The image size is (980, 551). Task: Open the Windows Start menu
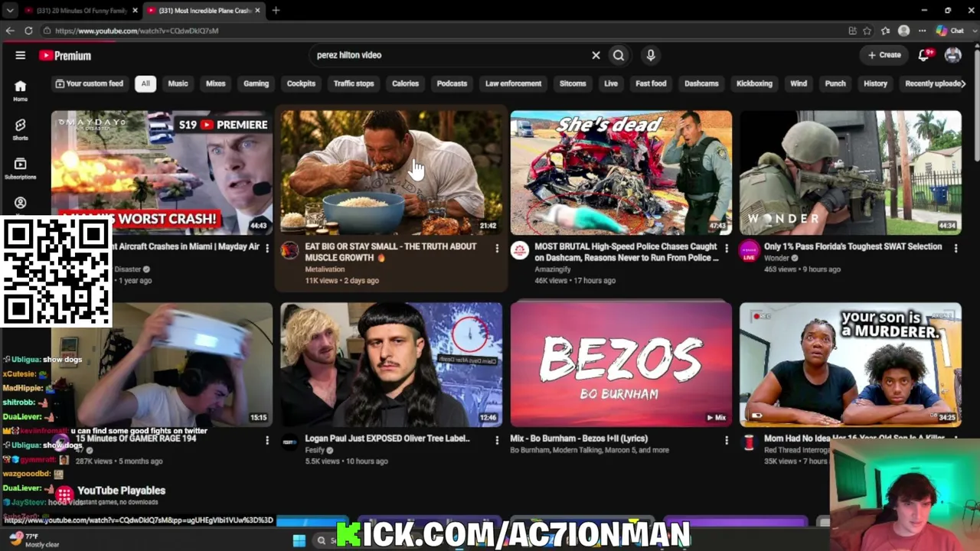(x=299, y=540)
